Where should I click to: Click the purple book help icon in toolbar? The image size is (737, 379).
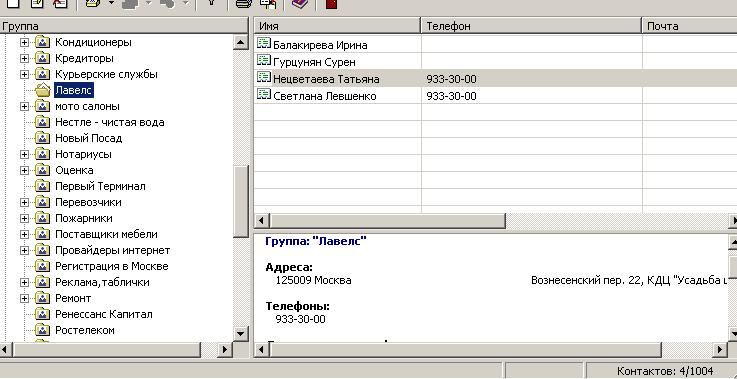(299, 4)
